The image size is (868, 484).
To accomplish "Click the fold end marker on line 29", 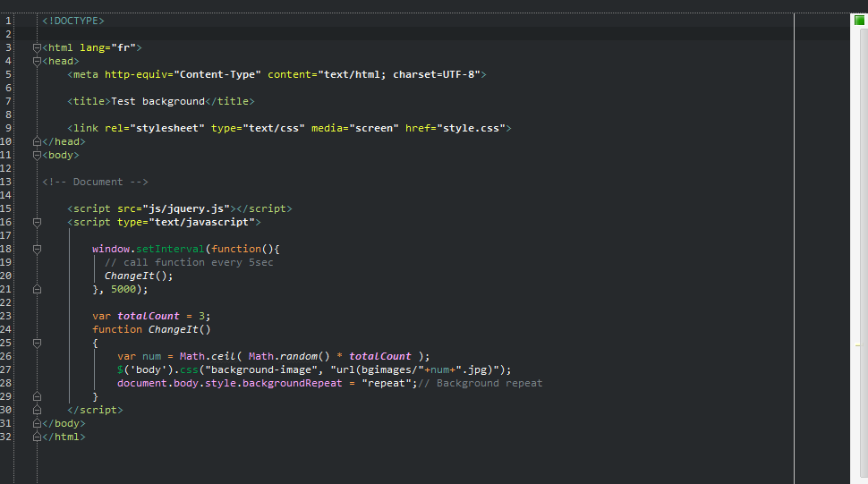I will [37, 396].
